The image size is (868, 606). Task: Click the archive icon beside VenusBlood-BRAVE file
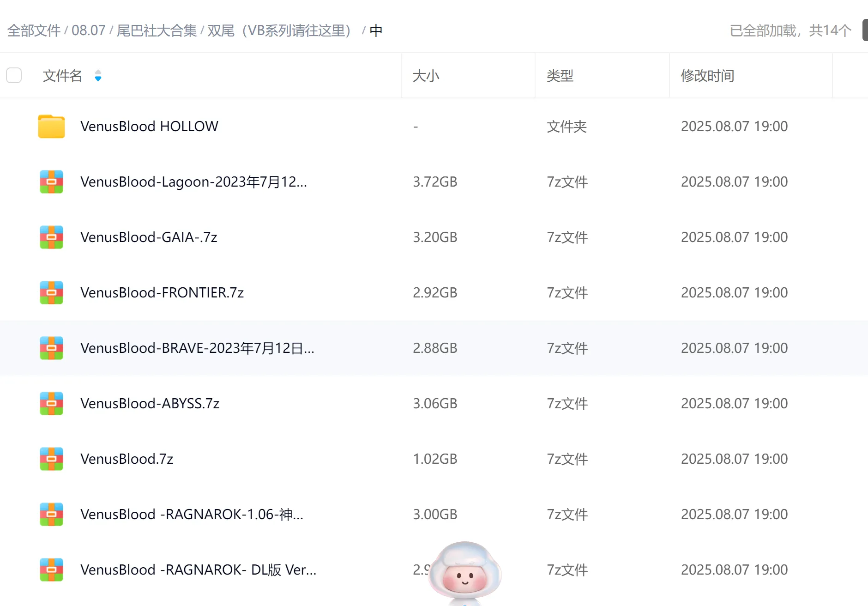(x=51, y=348)
